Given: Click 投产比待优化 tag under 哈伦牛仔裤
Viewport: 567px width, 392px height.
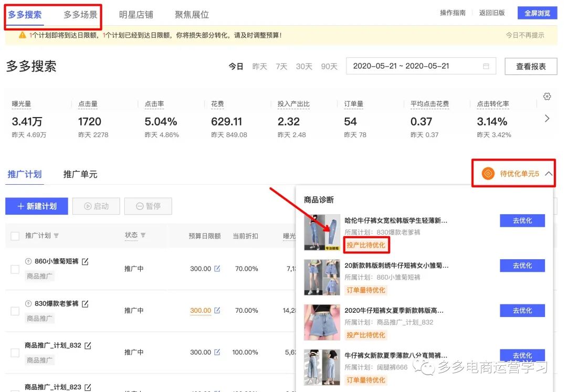Looking at the screenshot, I should [x=366, y=245].
